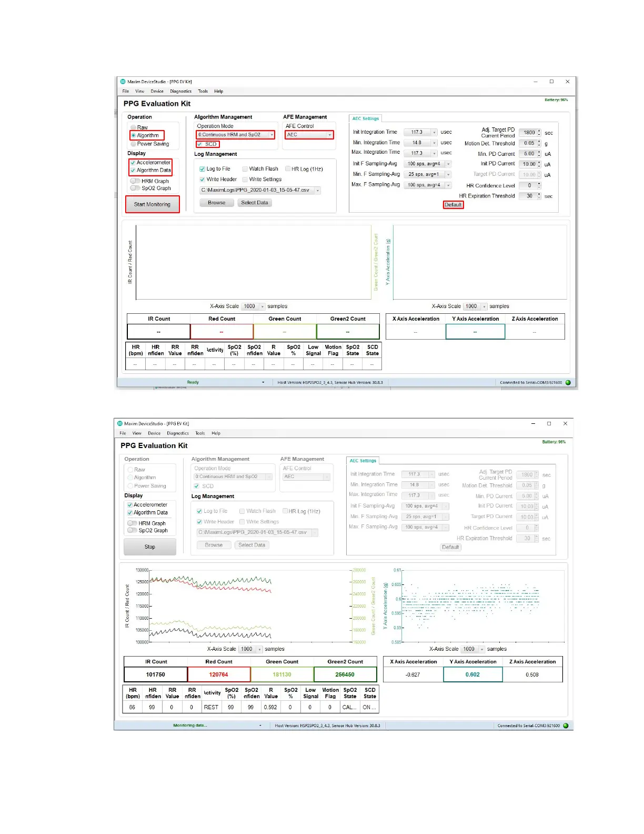The width and height of the screenshot is (644, 834).
Task: Open Diagnostics menu in the Ready-state window
Action: click(181, 91)
